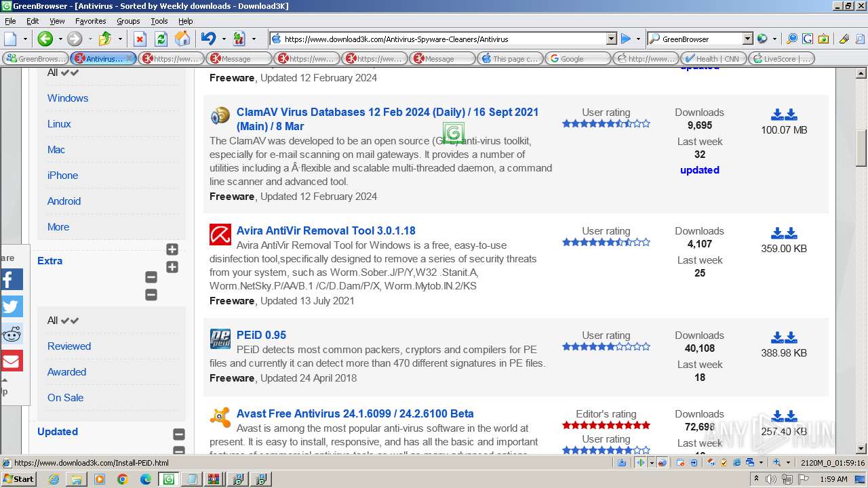868x488 pixels.
Task: Open the Avira AntiVir Removal Tool link
Action: tap(325, 230)
